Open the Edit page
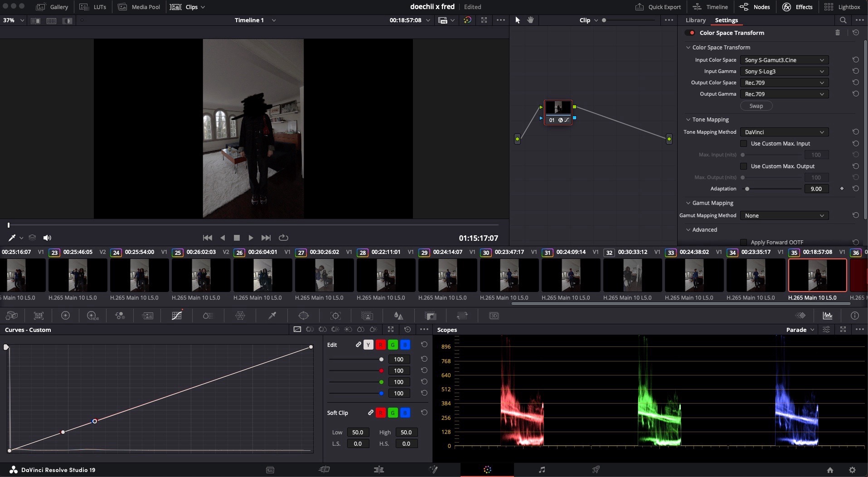Viewport: 868px width, 477px height. click(378, 470)
